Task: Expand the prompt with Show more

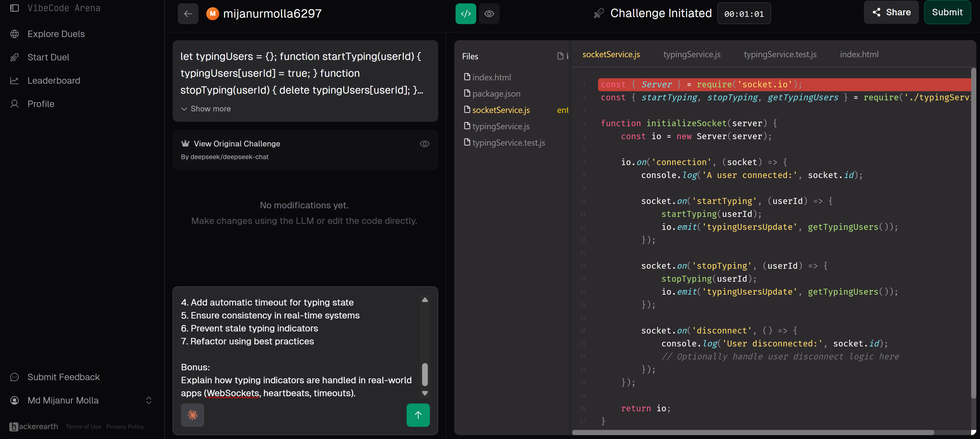Action: pyautogui.click(x=206, y=109)
